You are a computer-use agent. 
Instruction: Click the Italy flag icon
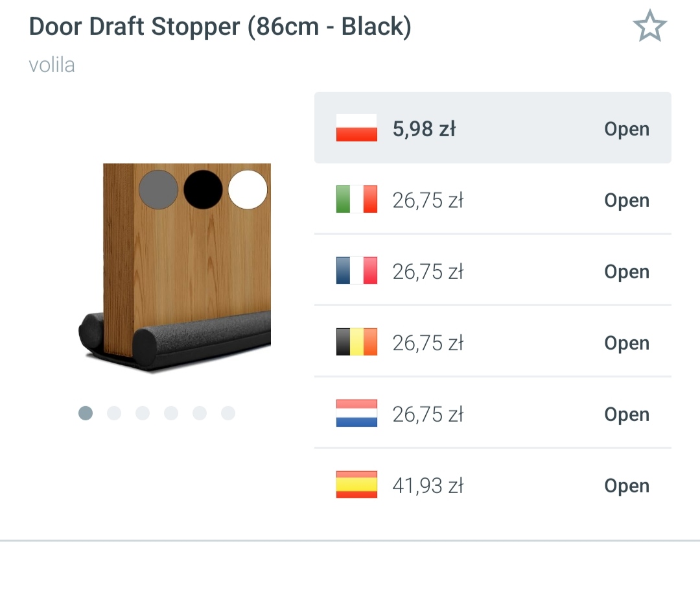pos(356,199)
